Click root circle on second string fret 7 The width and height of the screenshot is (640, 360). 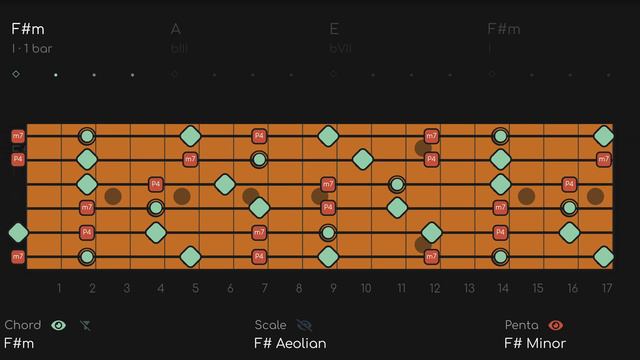pos(259,159)
